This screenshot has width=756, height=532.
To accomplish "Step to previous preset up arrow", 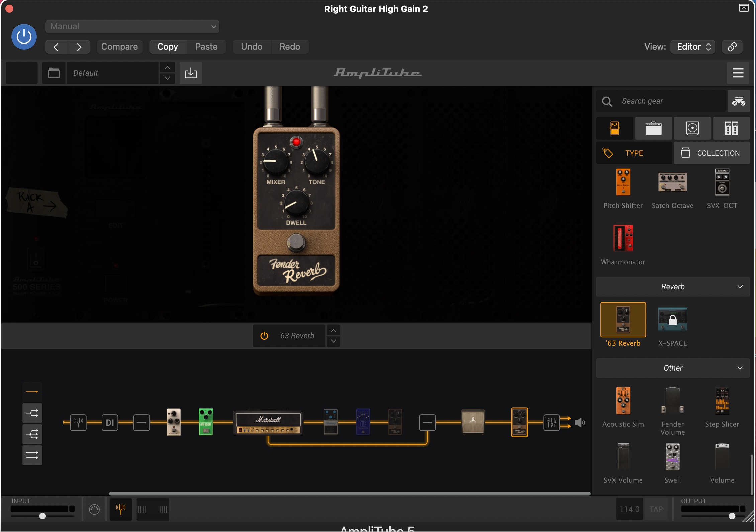I will click(167, 67).
